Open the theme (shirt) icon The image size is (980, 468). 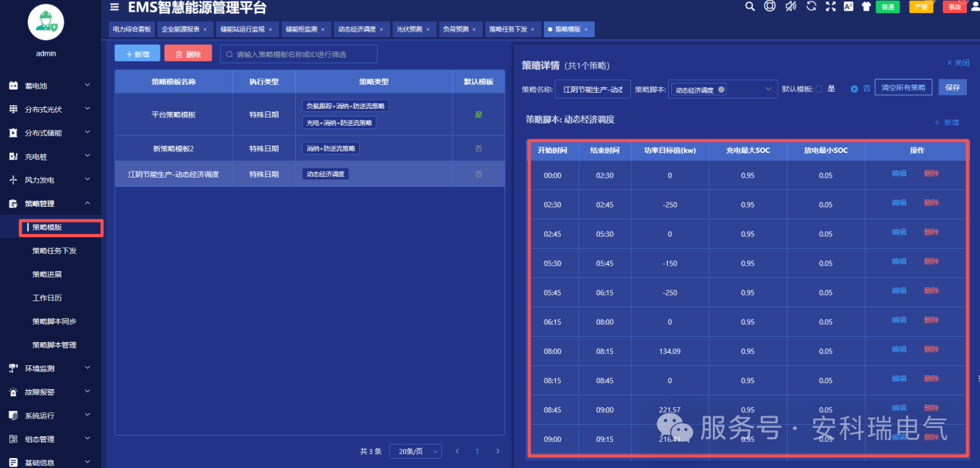tap(866, 6)
